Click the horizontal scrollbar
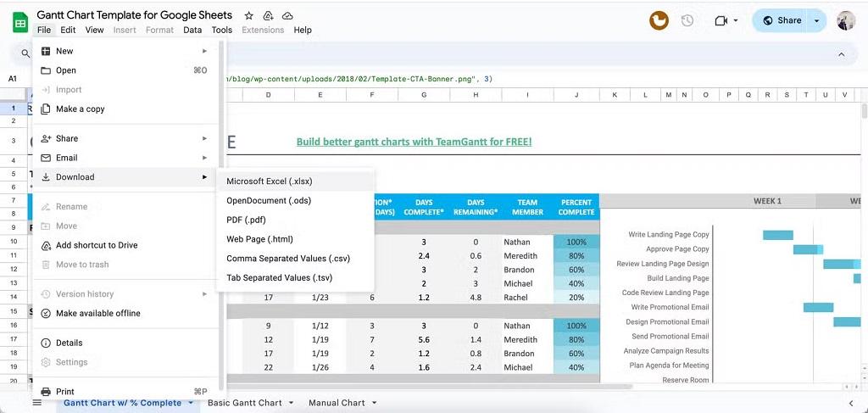 (x=431, y=386)
